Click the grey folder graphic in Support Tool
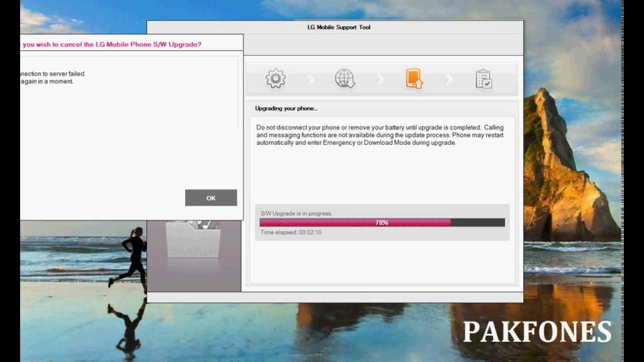Screen dimensions: 644x362 point(193,239)
